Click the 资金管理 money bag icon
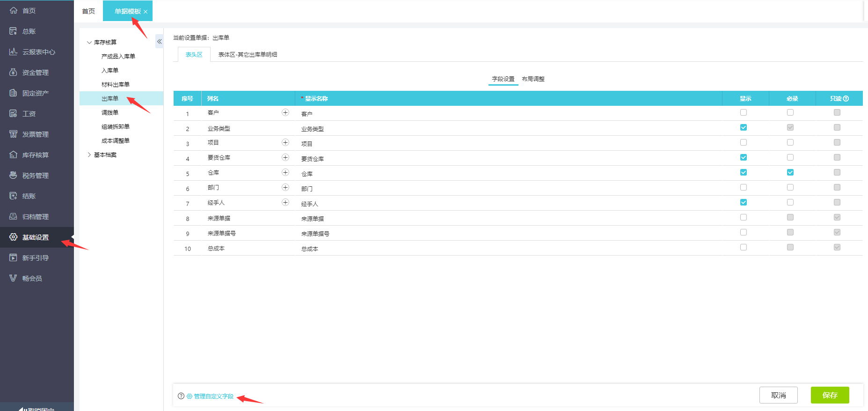 (13, 73)
